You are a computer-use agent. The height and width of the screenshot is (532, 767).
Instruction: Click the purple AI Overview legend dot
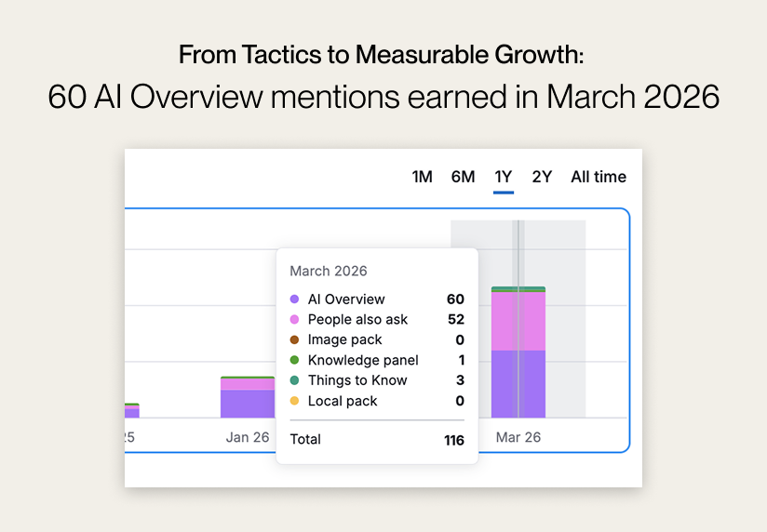294,299
